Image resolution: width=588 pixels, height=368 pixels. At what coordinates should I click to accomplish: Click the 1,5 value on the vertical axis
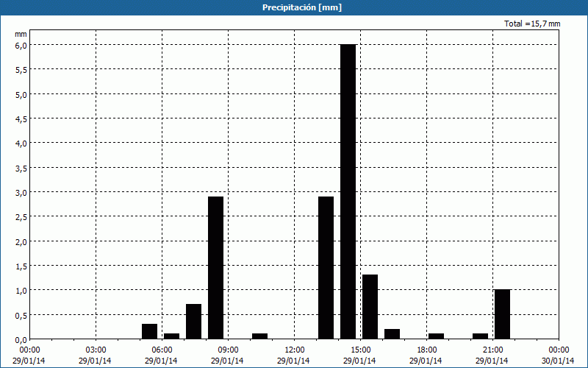(x=21, y=266)
